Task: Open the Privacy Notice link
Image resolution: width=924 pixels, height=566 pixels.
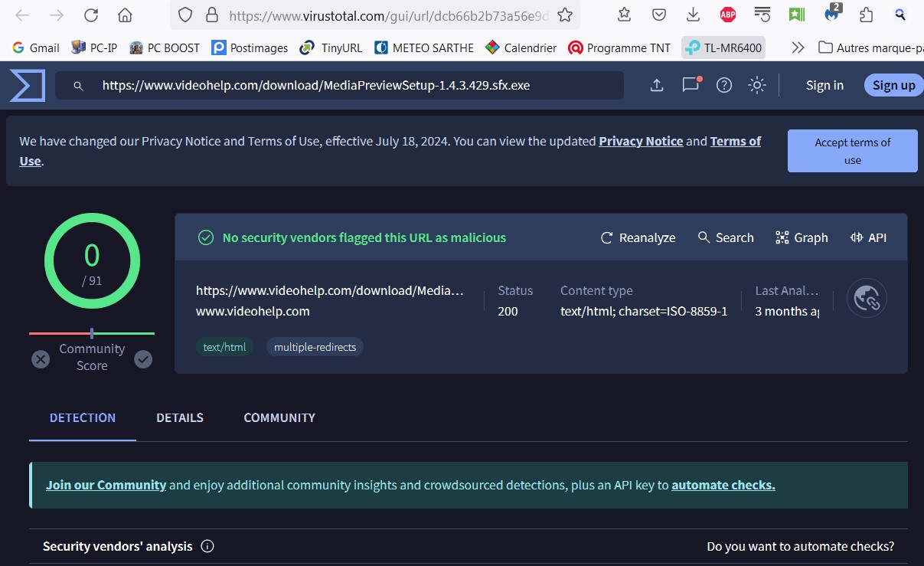Action: (x=641, y=141)
